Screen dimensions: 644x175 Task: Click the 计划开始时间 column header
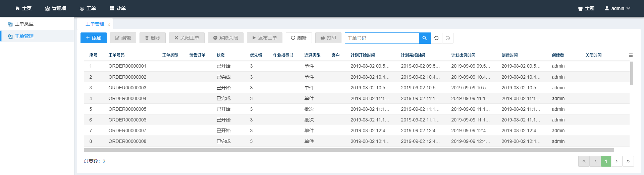[363, 55]
